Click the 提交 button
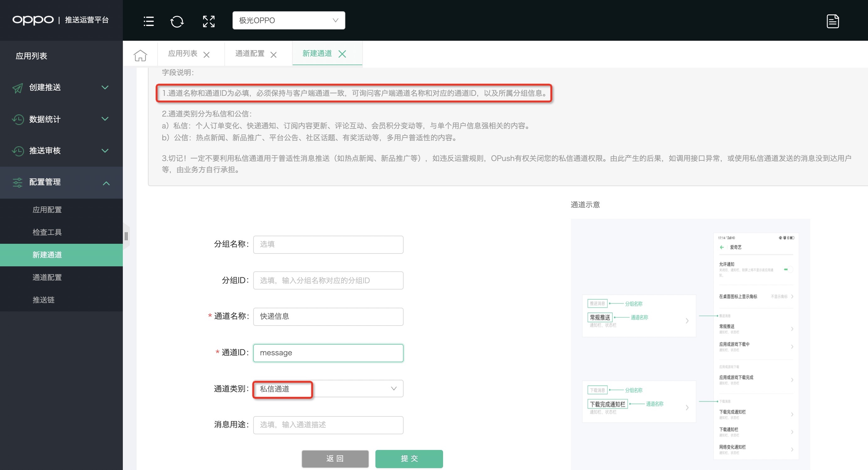Viewport: 868px width, 470px height. [x=409, y=458]
